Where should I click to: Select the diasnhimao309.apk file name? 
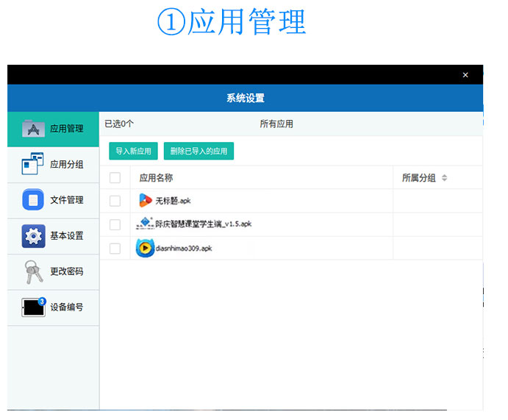pyautogui.click(x=184, y=248)
